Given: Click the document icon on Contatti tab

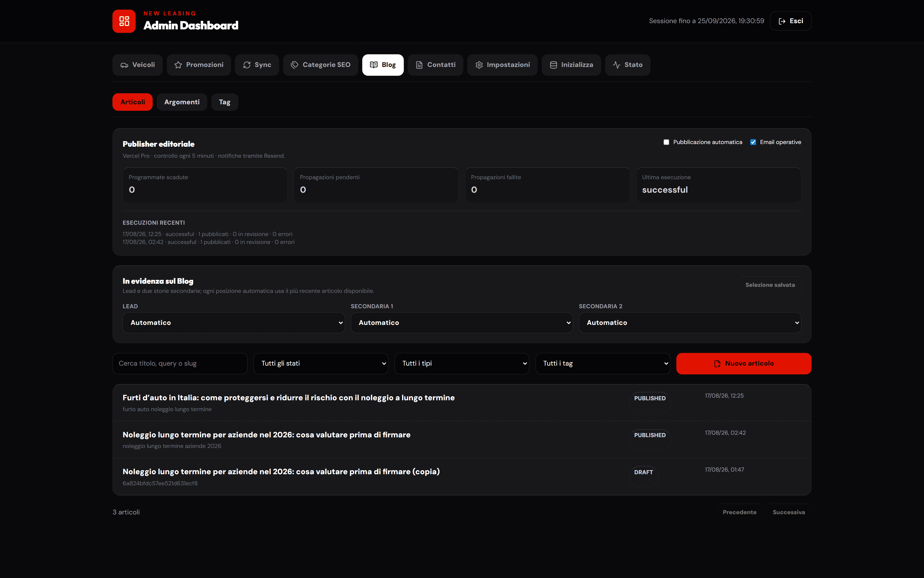Looking at the screenshot, I should click(419, 65).
